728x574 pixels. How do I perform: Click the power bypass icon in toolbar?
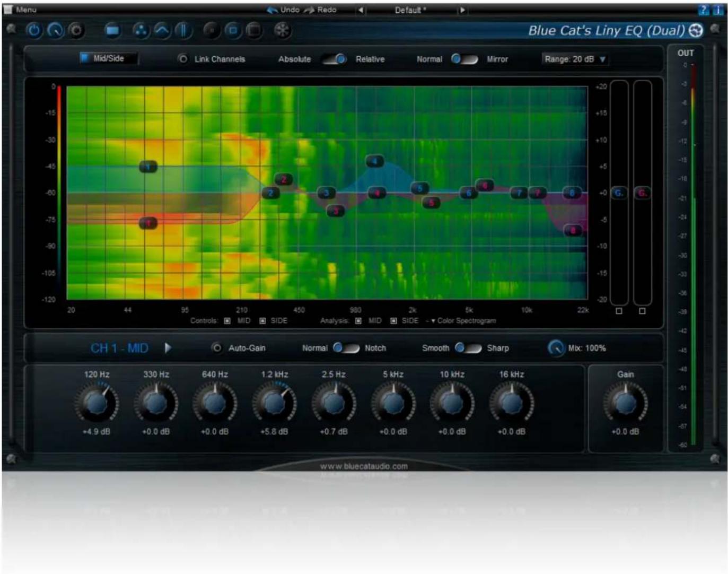pyautogui.click(x=34, y=31)
